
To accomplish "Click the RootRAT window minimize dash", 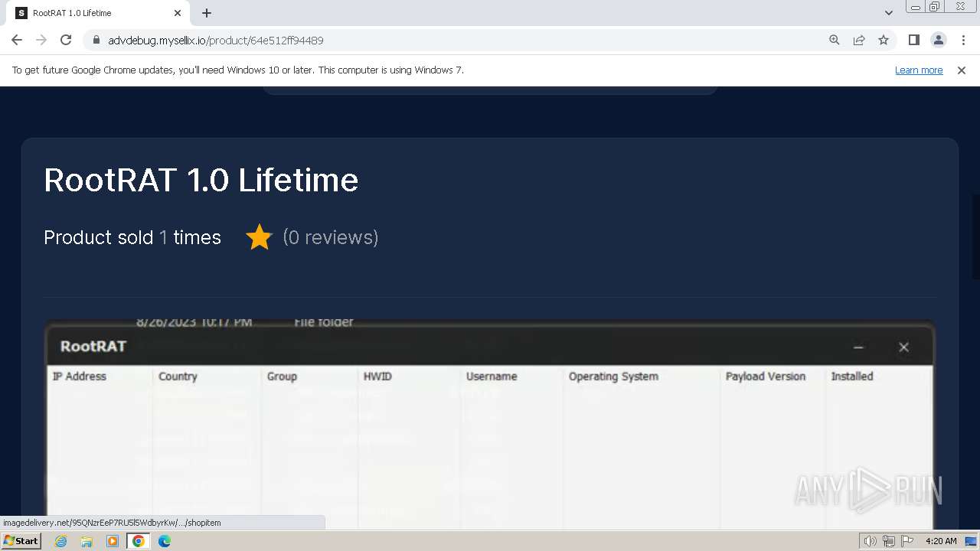I will click(x=858, y=347).
